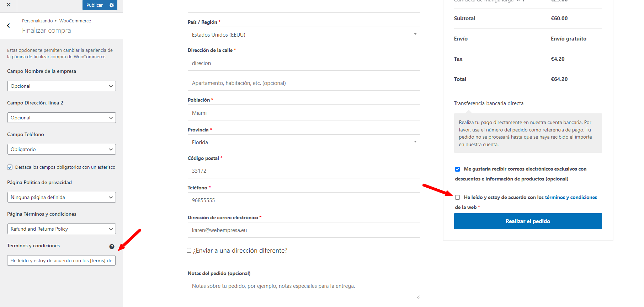644x307 pixels.
Task: Uncheck the exclusive emails newsletter checkbox
Action: click(x=457, y=169)
